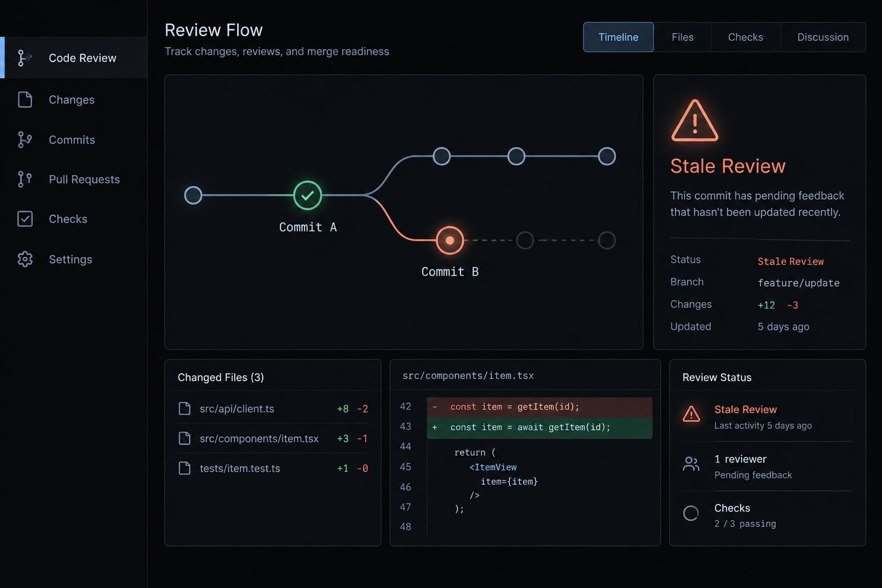
Task: Click the last node on upper branch
Action: (607, 156)
